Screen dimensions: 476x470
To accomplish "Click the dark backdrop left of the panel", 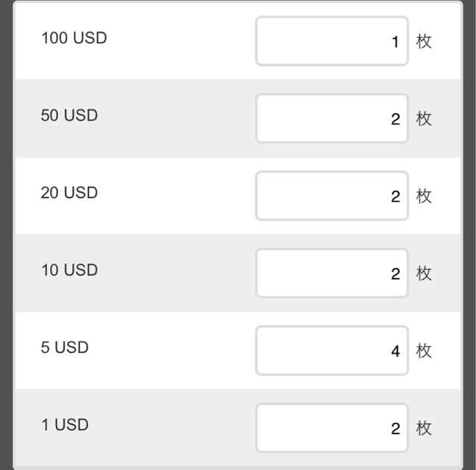I will (x=6, y=235).
